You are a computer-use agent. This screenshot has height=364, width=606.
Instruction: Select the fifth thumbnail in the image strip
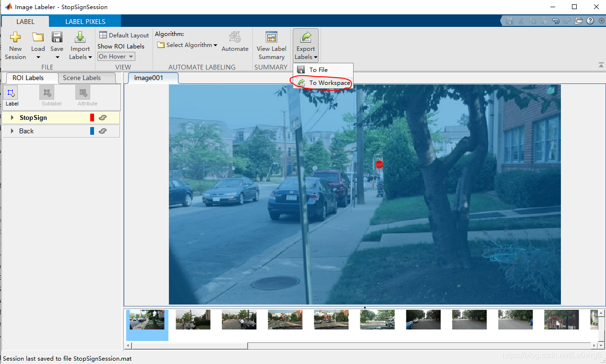tap(331, 319)
